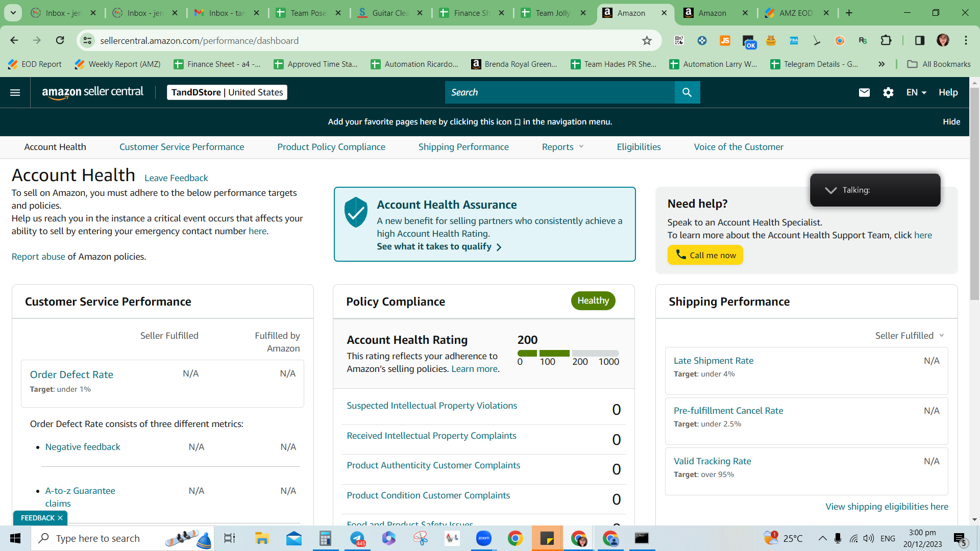The height and width of the screenshot is (551, 980).
Task: Click the browser address bar
Action: coord(367,41)
